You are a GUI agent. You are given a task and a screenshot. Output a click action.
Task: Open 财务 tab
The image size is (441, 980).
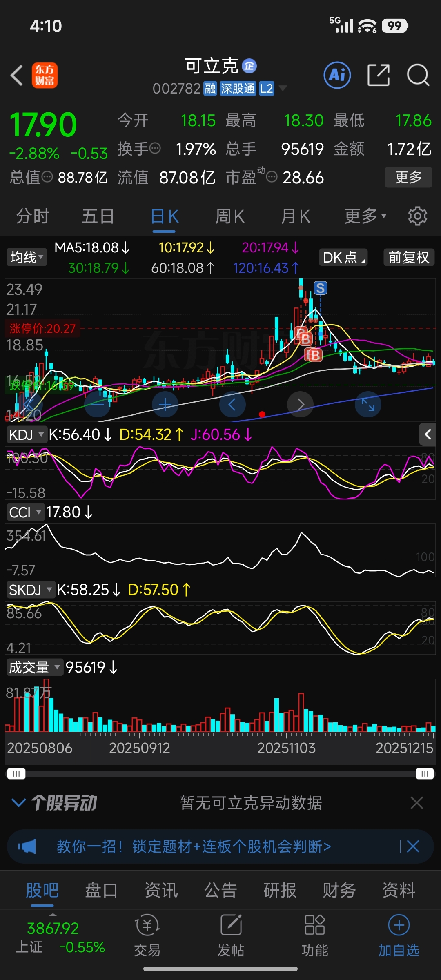[339, 890]
